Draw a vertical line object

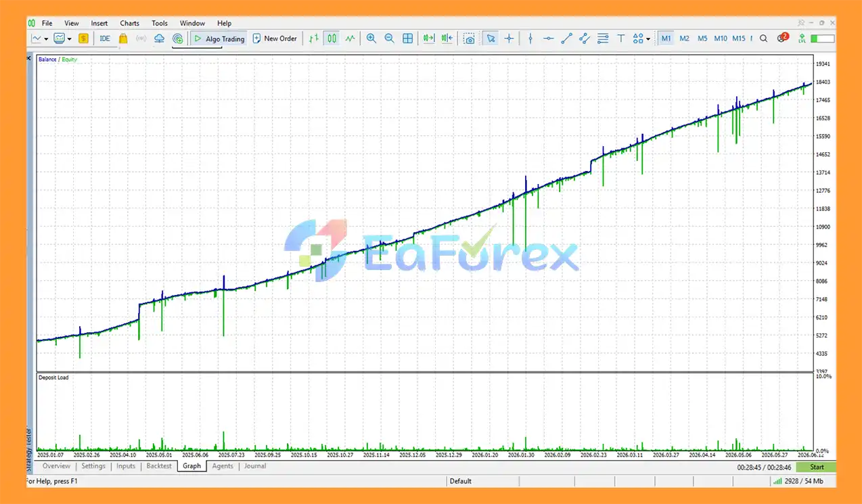click(530, 39)
